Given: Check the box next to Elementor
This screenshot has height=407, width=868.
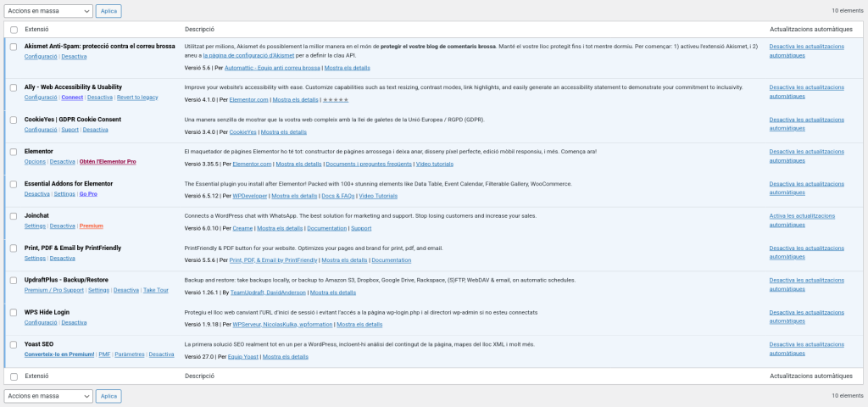Looking at the screenshot, I should click(14, 152).
